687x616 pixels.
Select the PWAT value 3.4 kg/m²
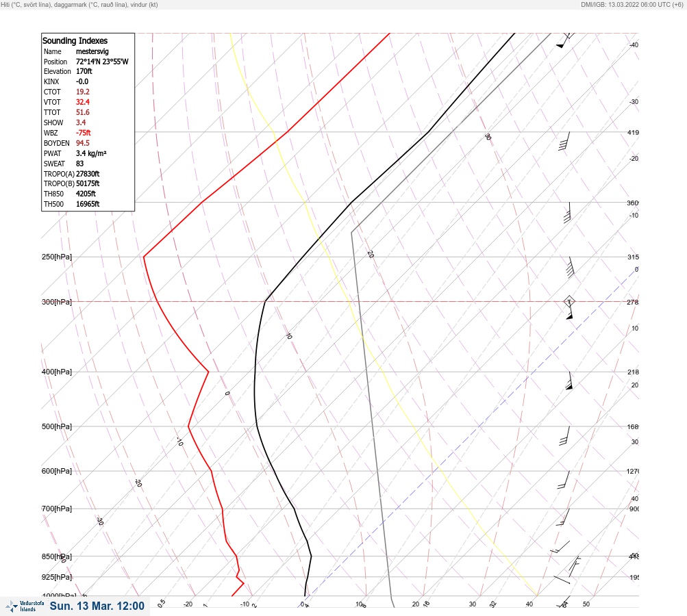point(91,153)
